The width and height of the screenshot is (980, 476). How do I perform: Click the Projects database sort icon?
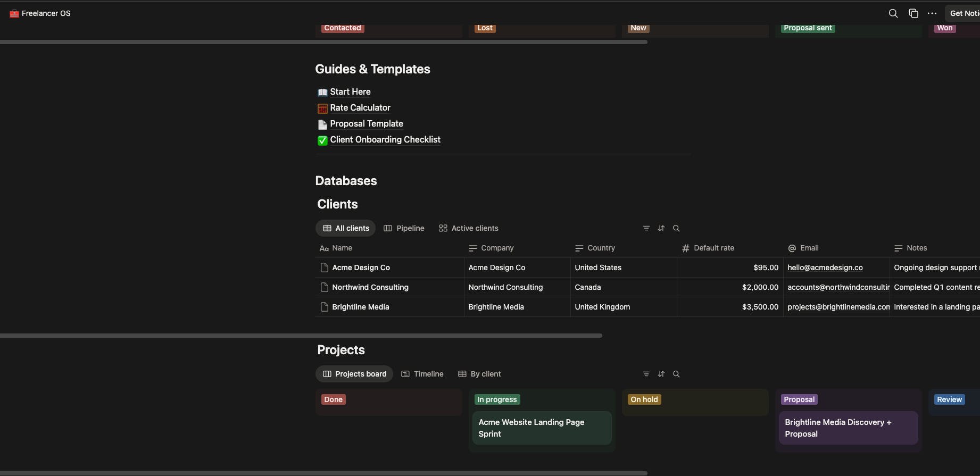tap(661, 374)
